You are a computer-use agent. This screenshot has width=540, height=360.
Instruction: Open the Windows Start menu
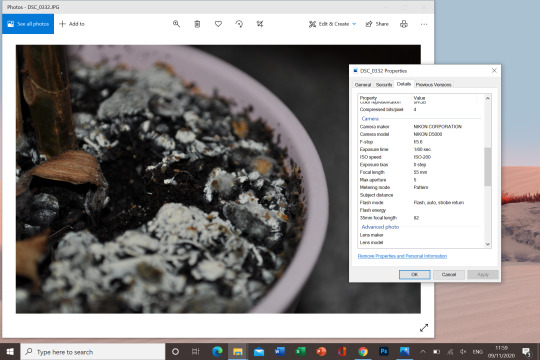pos(10,352)
